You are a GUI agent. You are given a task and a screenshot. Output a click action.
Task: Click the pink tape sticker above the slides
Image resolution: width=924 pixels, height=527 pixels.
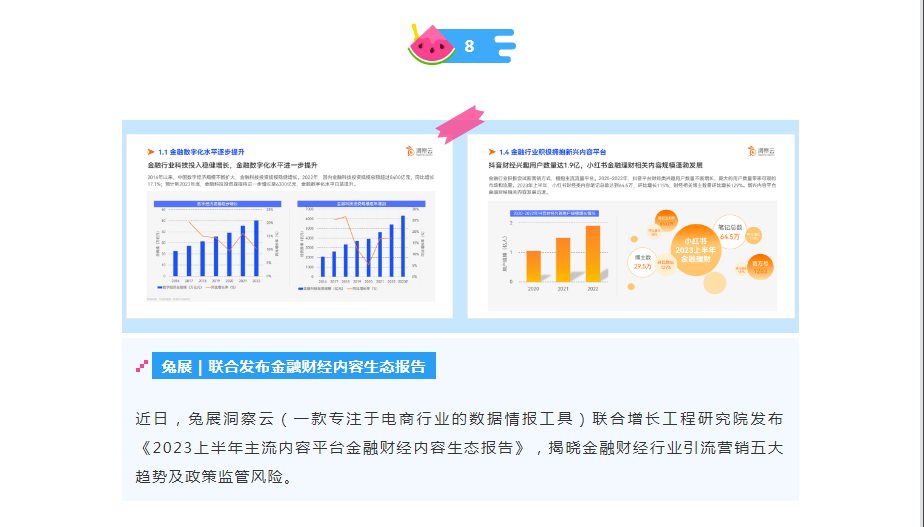(460, 124)
